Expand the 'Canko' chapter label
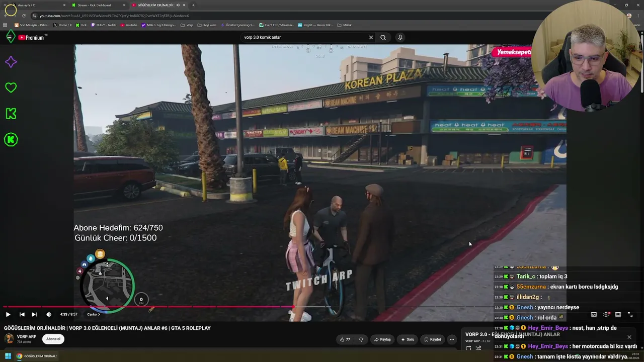 coord(94,314)
